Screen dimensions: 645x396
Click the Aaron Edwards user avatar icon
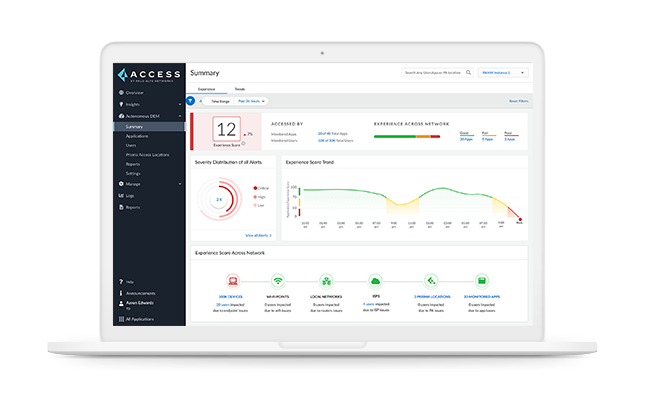pos(121,304)
